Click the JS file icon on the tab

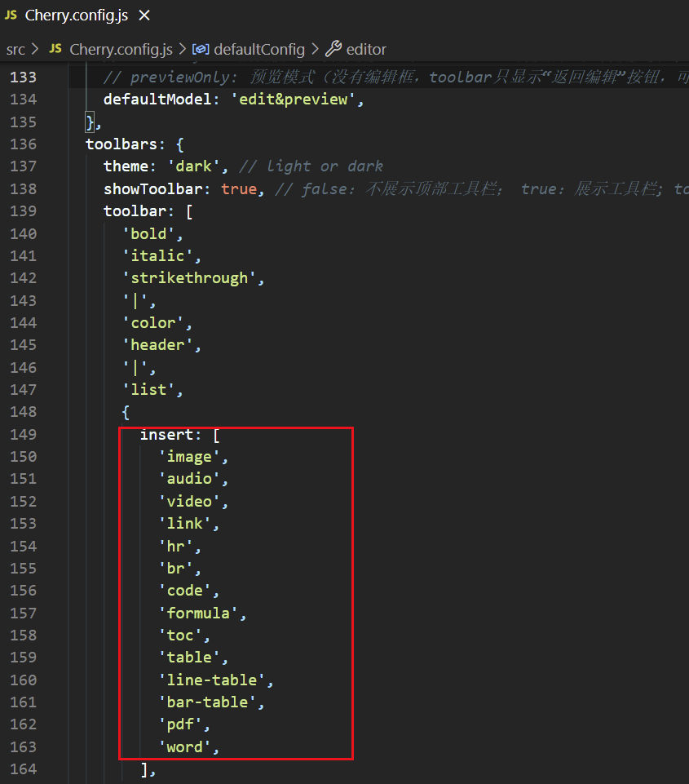point(11,15)
